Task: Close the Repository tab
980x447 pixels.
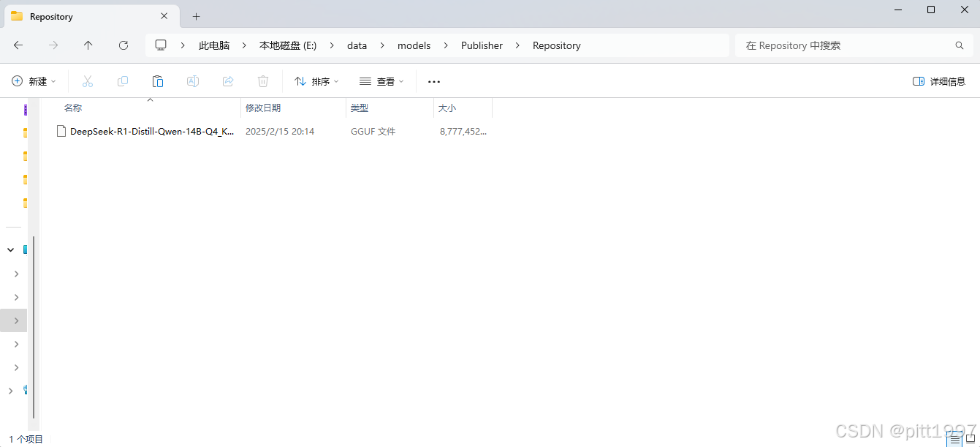Action: pyautogui.click(x=164, y=16)
